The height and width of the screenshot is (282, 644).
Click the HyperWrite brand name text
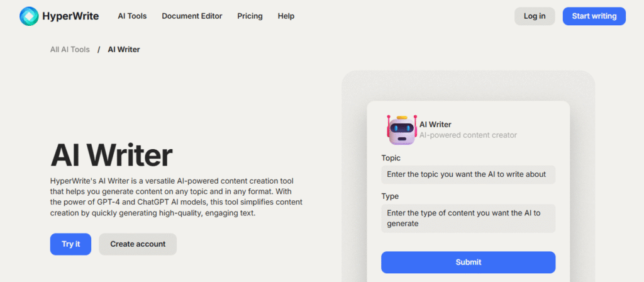point(71,16)
